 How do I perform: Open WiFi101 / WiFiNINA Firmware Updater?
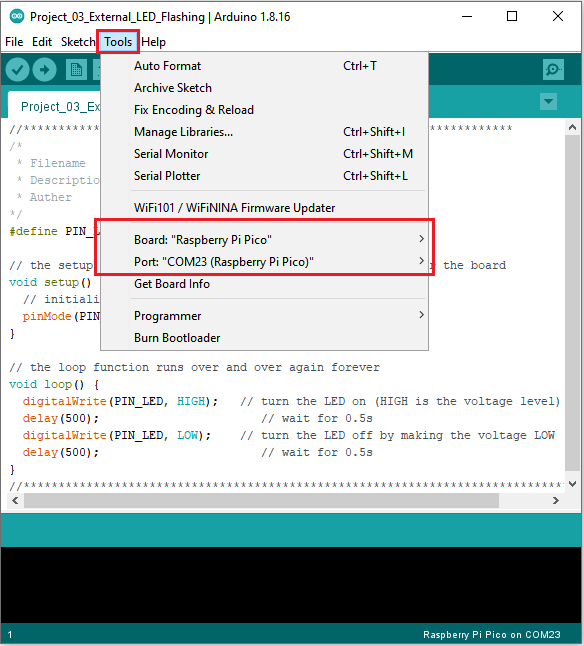(265, 208)
